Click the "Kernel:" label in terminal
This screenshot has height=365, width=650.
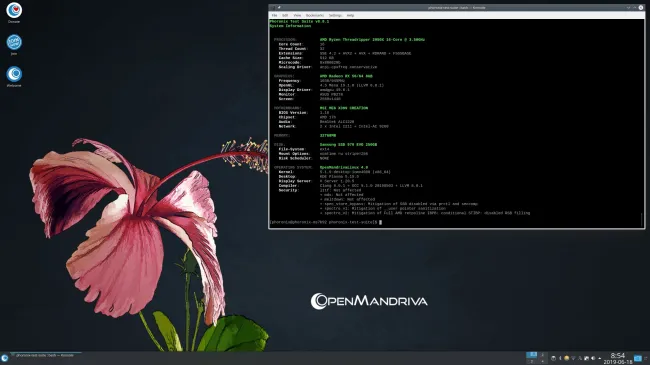click(286, 172)
